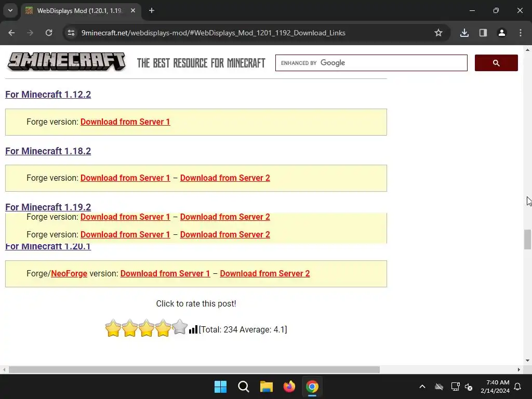The width and height of the screenshot is (532, 399).
Task: Rate the post two stars
Action: 129,328
